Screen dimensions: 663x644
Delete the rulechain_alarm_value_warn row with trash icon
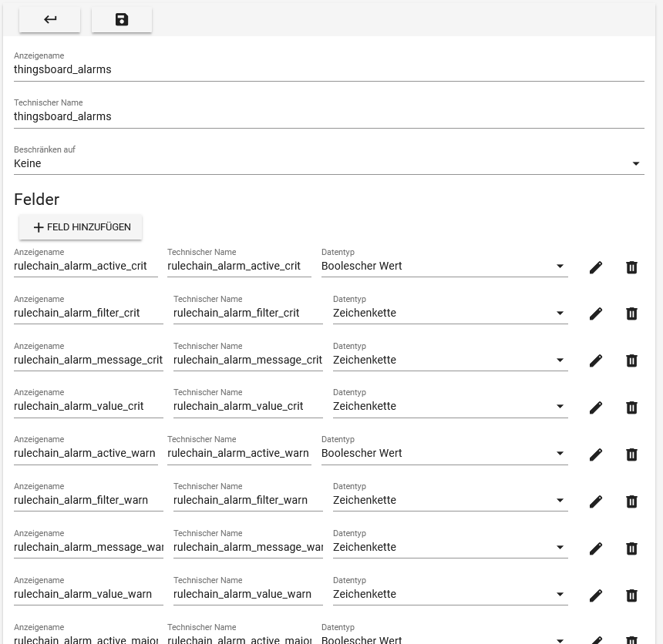click(631, 595)
